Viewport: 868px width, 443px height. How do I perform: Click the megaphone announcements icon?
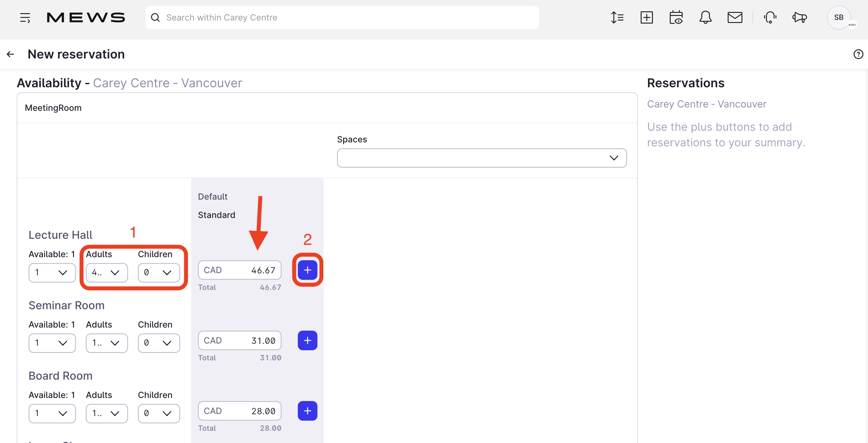pyautogui.click(x=799, y=17)
